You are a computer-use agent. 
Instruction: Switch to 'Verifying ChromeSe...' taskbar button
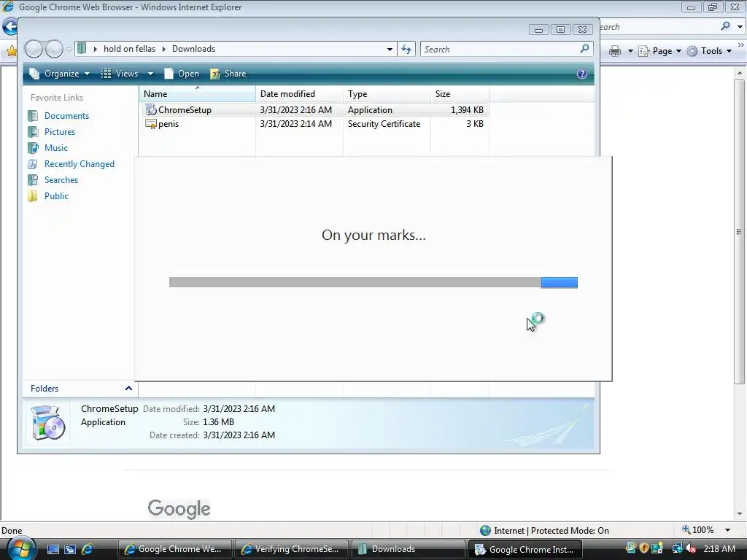291,549
